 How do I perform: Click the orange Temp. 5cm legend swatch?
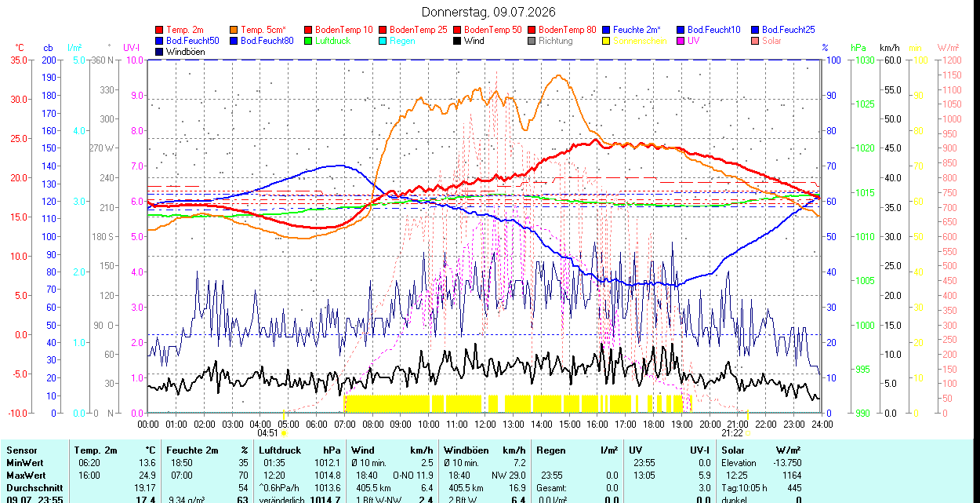(x=234, y=30)
